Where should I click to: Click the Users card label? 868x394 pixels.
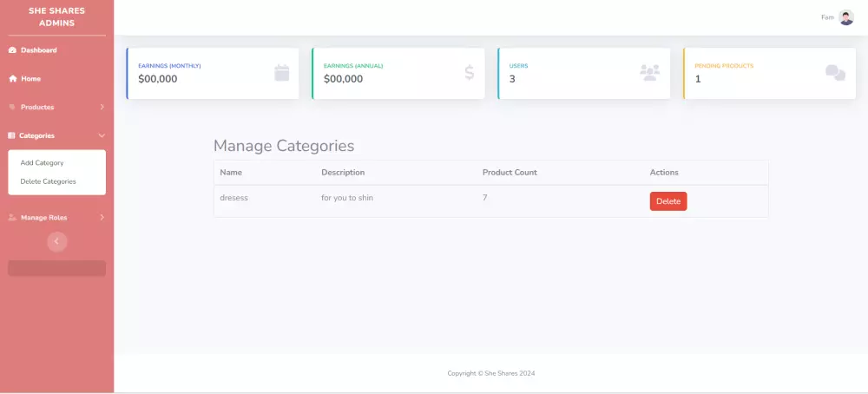pyautogui.click(x=519, y=66)
